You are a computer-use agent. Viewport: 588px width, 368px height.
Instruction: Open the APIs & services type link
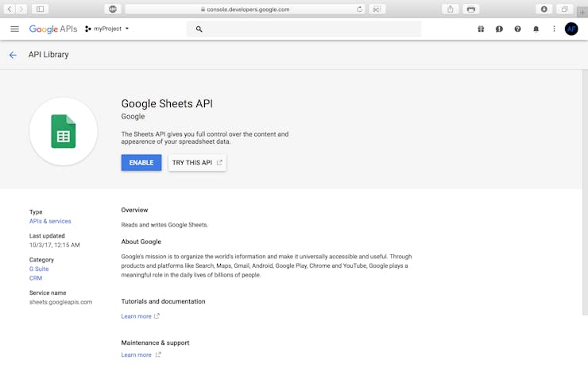(50, 221)
